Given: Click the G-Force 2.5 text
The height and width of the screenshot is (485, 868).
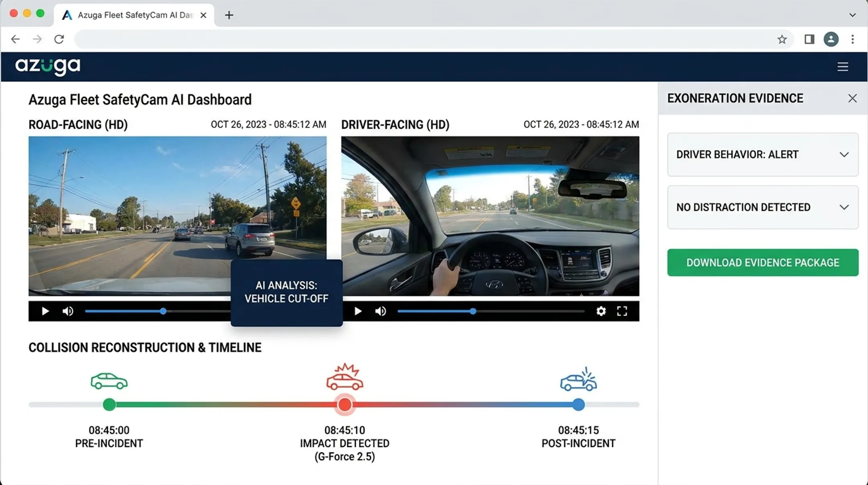Looking at the screenshot, I should click(344, 457).
